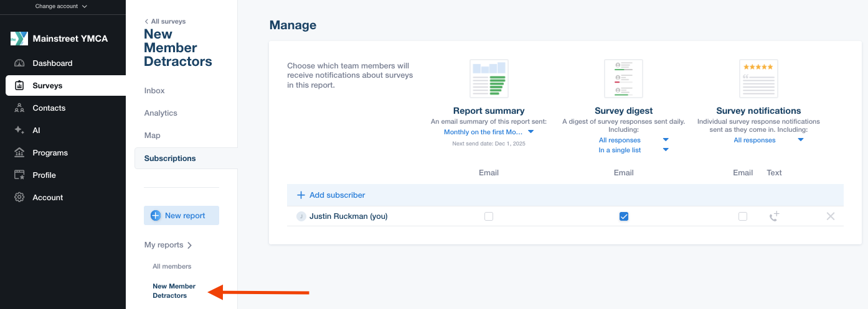Uncheck Survey digest email checkbox
Viewport: 868px width, 309px height.
(624, 216)
